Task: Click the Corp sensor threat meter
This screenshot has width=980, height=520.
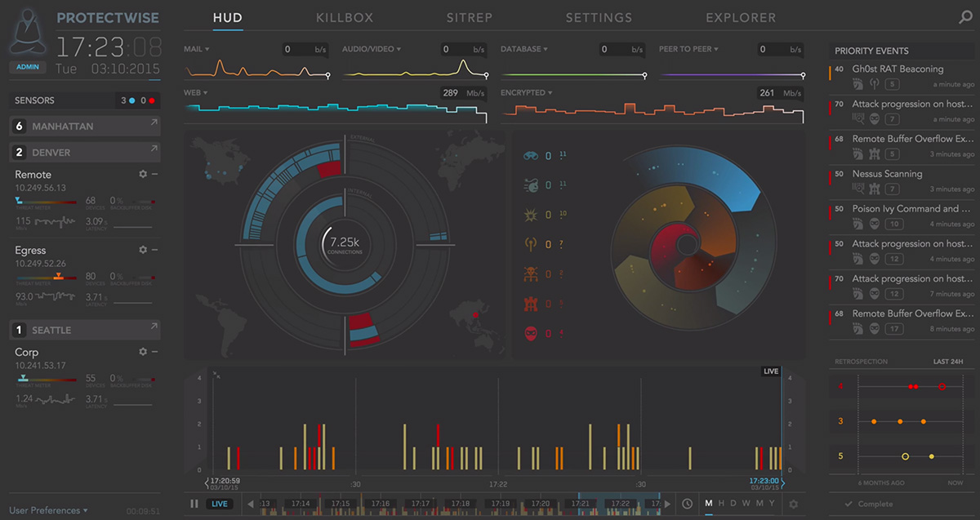Action: point(48,379)
